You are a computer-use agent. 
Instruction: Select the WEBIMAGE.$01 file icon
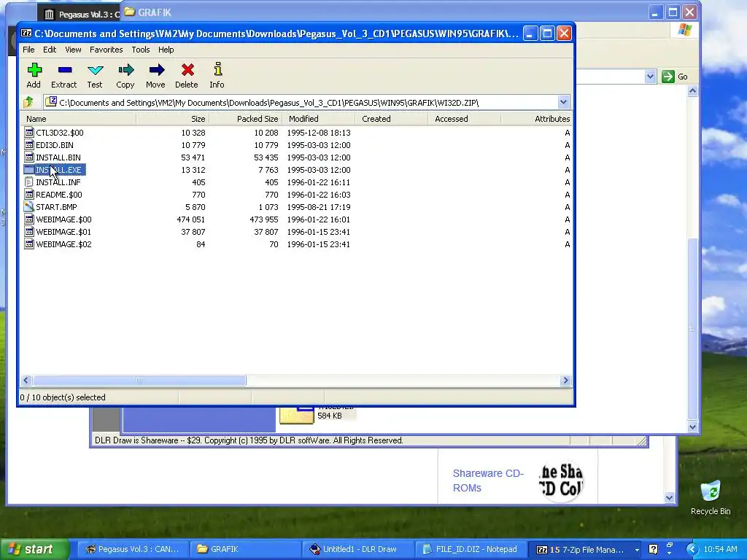pos(29,231)
